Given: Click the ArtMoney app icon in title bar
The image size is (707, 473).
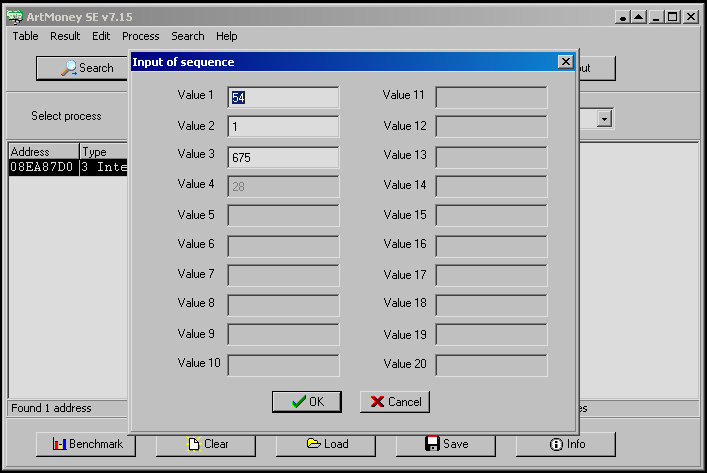Looking at the screenshot, I should click(x=14, y=17).
